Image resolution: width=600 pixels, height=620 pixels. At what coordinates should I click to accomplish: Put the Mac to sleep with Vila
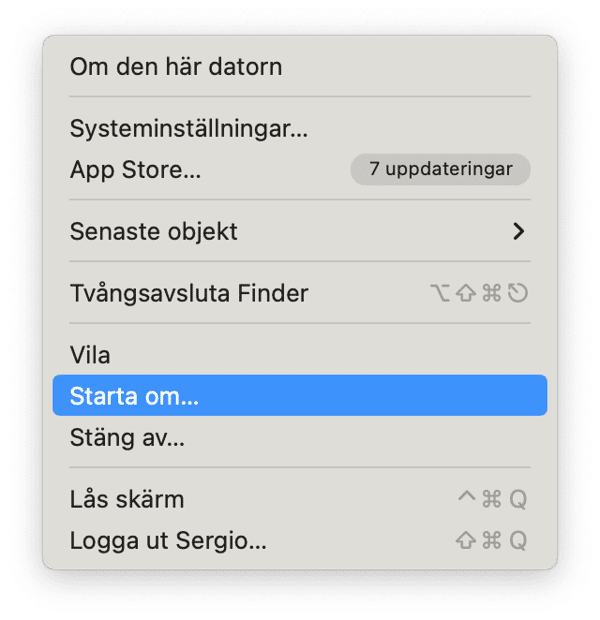coord(90,355)
